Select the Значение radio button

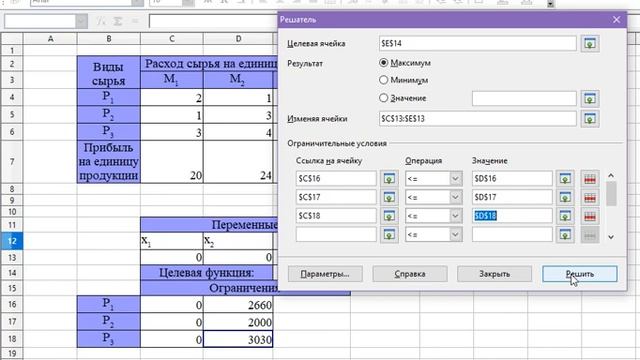point(383,98)
